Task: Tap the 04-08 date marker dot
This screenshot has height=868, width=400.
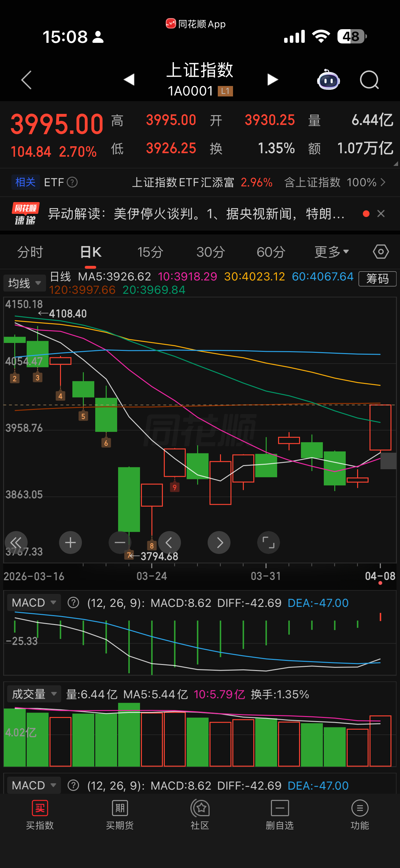Action: click(380, 583)
